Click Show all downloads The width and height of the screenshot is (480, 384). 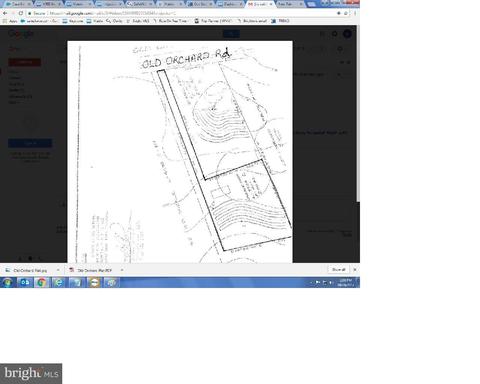(x=338, y=269)
